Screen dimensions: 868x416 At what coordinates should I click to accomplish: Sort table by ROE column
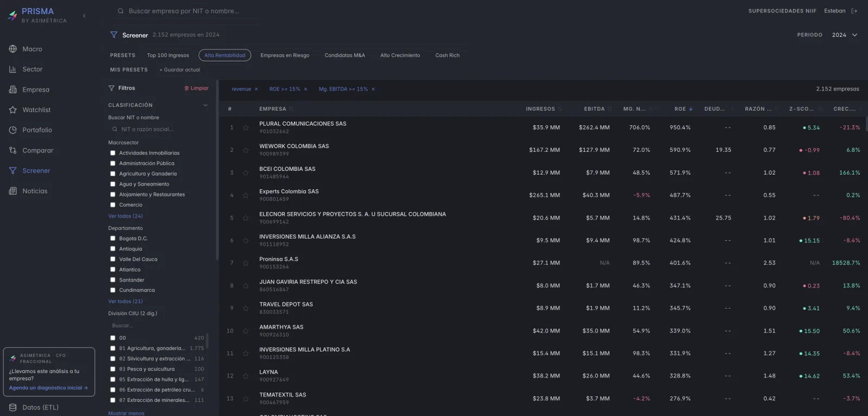click(x=684, y=109)
